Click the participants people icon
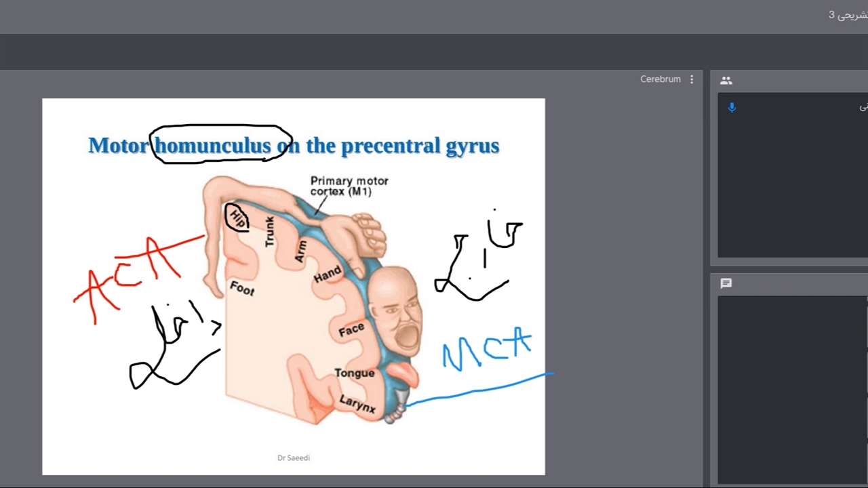Image resolution: width=868 pixels, height=488 pixels. (726, 81)
